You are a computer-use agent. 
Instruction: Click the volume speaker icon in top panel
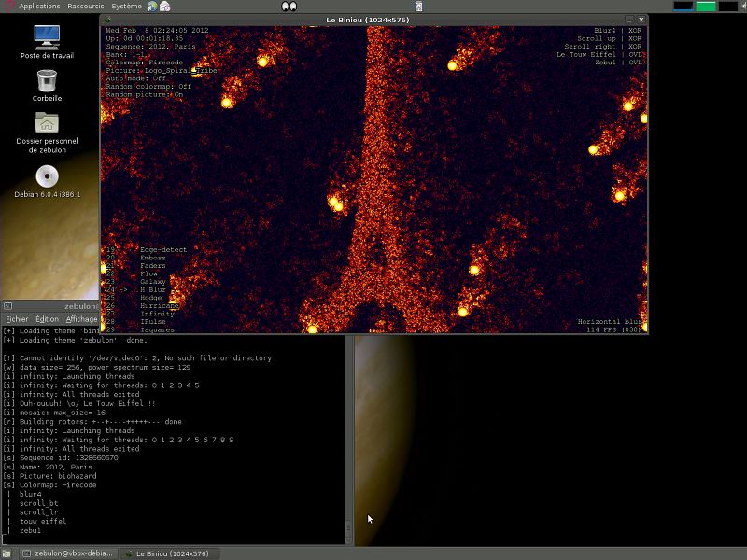(744, 7)
